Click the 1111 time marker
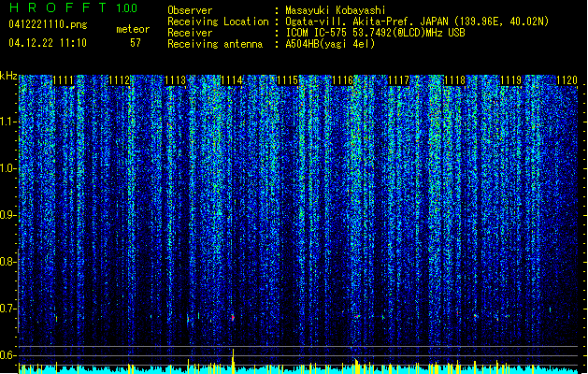Viewport: 588px width, 374px height. (x=63, y=80)
